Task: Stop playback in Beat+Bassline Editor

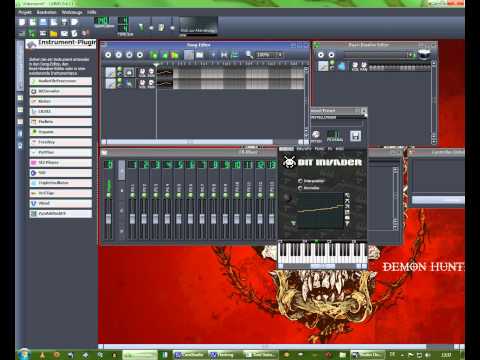Action: 331,55
